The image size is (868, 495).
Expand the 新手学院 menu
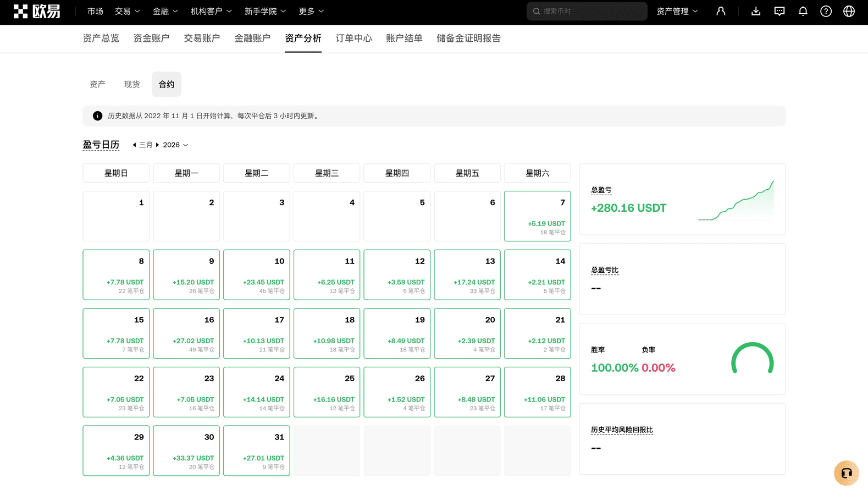[265, 11]
